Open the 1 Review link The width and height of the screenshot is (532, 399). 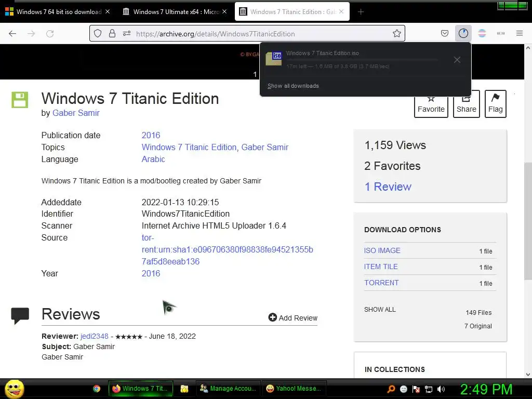tap(388, 187)
